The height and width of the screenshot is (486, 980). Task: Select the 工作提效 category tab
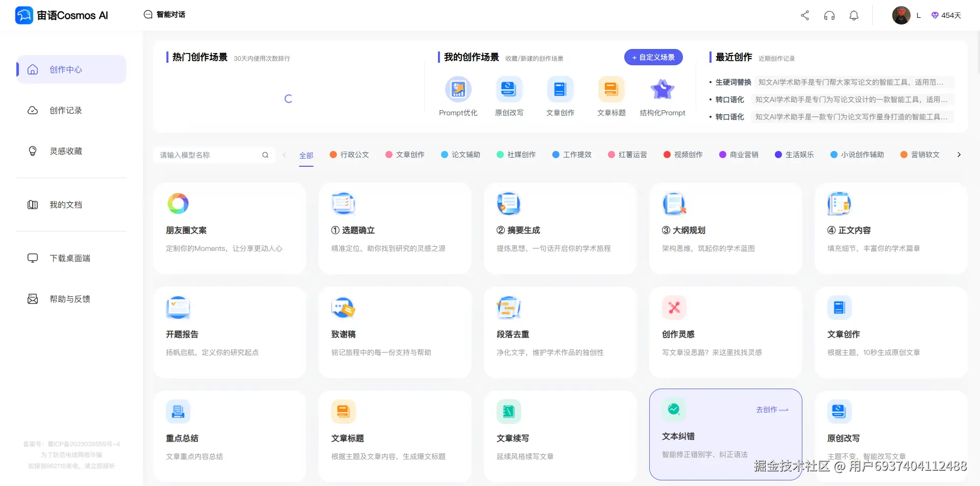pos(572,155)
